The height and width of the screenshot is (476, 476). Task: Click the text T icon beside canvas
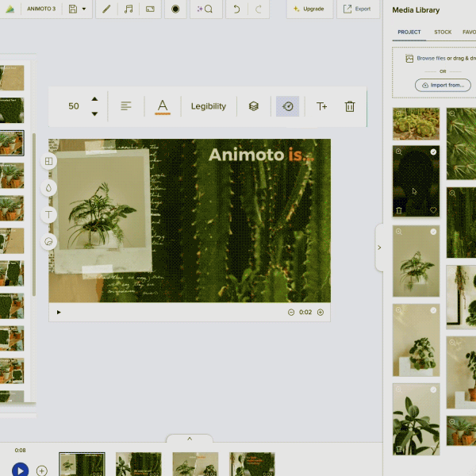48,215
